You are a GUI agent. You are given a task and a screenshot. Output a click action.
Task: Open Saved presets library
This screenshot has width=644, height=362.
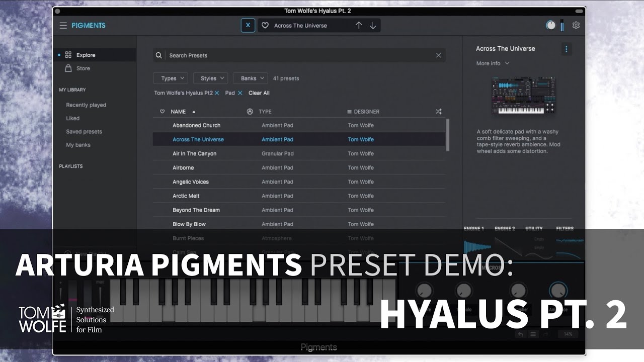point(84,132)
